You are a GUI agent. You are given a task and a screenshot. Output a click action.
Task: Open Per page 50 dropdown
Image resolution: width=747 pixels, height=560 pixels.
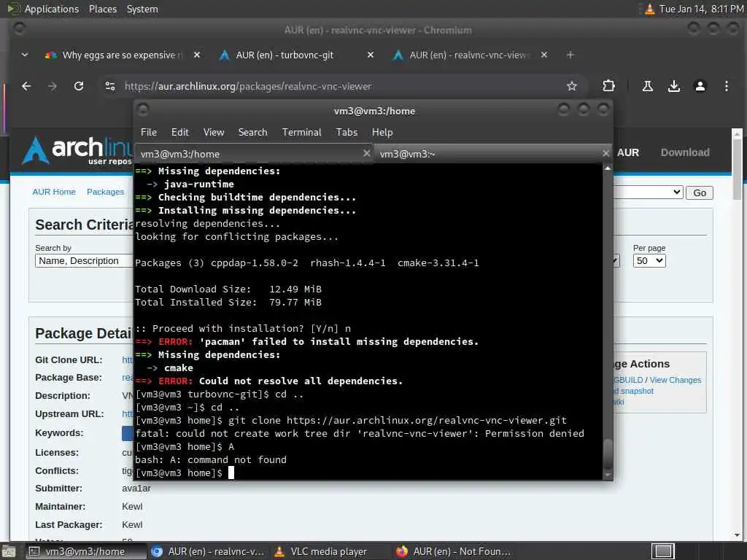point(649,261)
